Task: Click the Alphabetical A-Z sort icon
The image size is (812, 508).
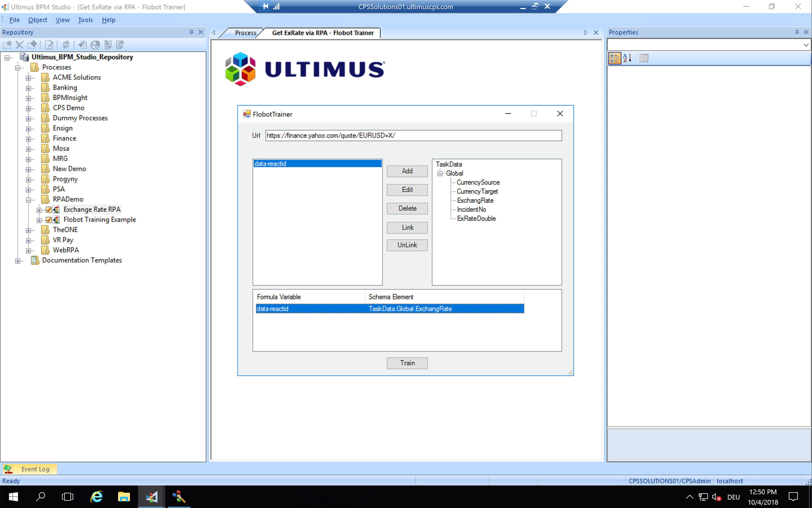Action: [628, 58]
